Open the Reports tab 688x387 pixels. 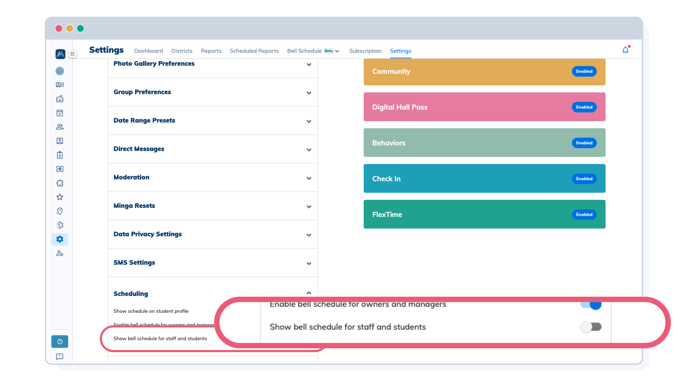click(x=211, y=51)
